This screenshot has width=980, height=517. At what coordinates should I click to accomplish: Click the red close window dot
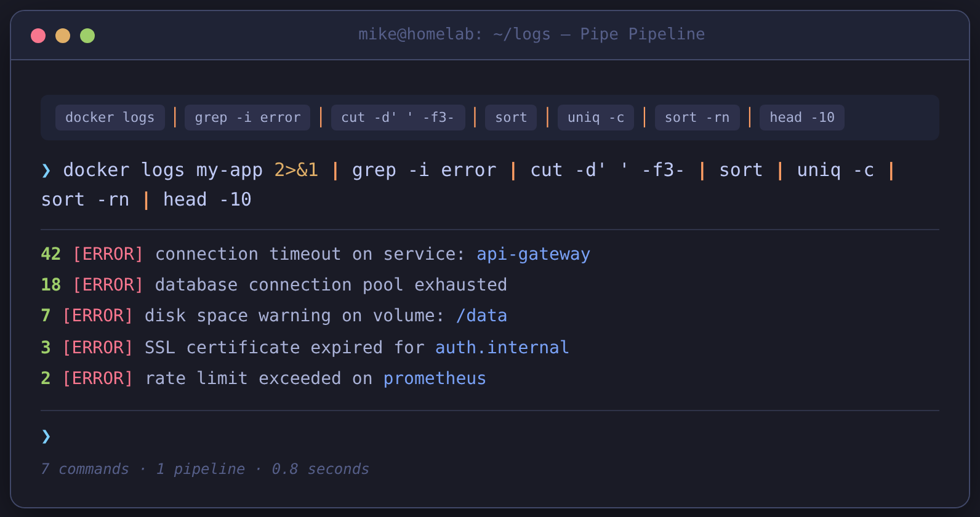coord(38,36)
